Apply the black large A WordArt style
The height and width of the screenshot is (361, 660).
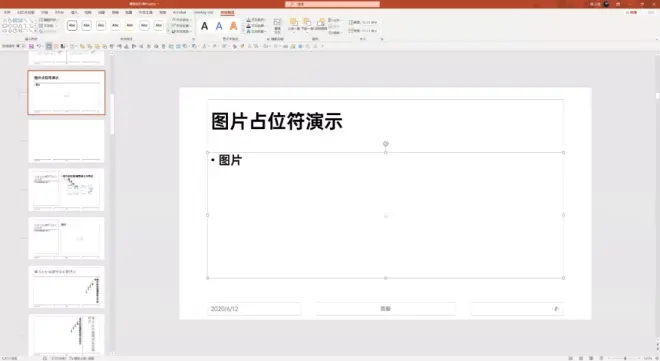coord(205,26)
